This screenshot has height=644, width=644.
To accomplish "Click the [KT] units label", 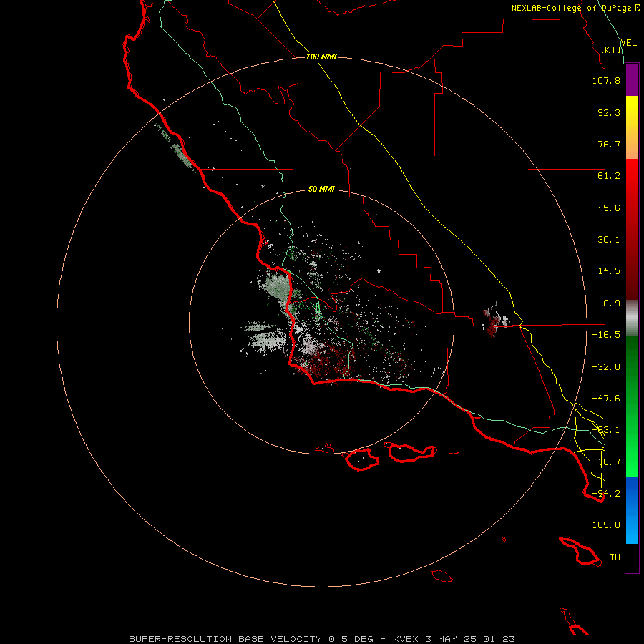I will (611, 49).
